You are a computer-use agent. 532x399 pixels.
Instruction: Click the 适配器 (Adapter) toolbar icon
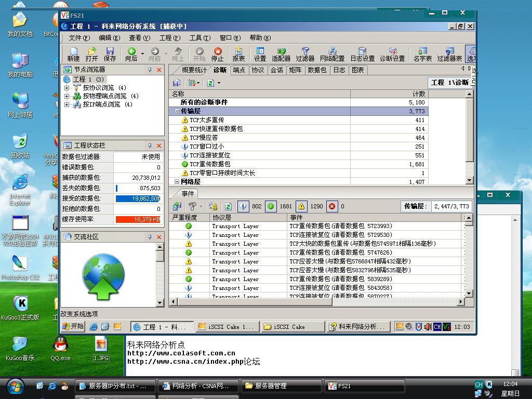click(281, 54)
